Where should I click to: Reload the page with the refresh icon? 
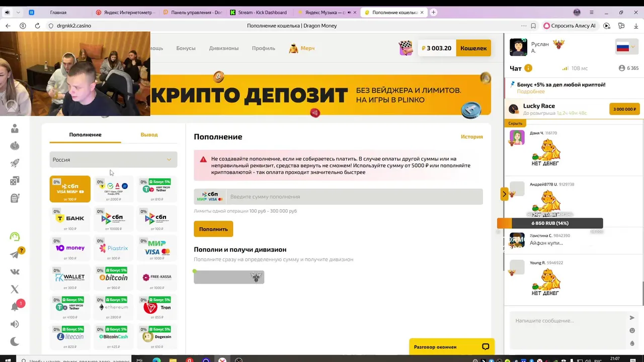pos(37,26)
